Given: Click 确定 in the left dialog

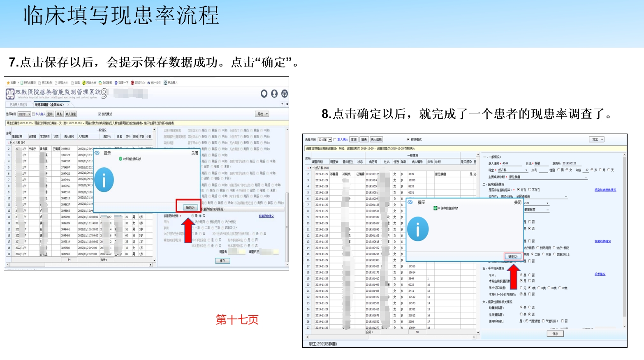Looking at the screenshot, I should click(190, 208).
